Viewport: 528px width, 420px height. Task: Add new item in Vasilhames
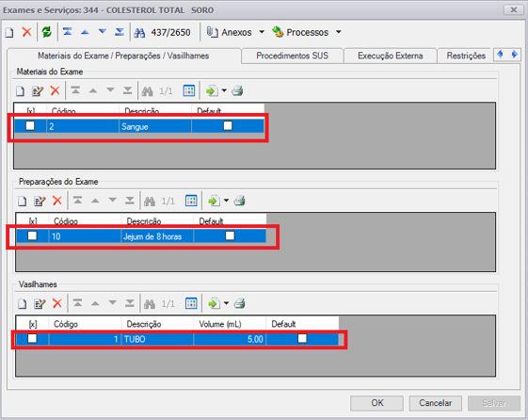pos(23,304)
